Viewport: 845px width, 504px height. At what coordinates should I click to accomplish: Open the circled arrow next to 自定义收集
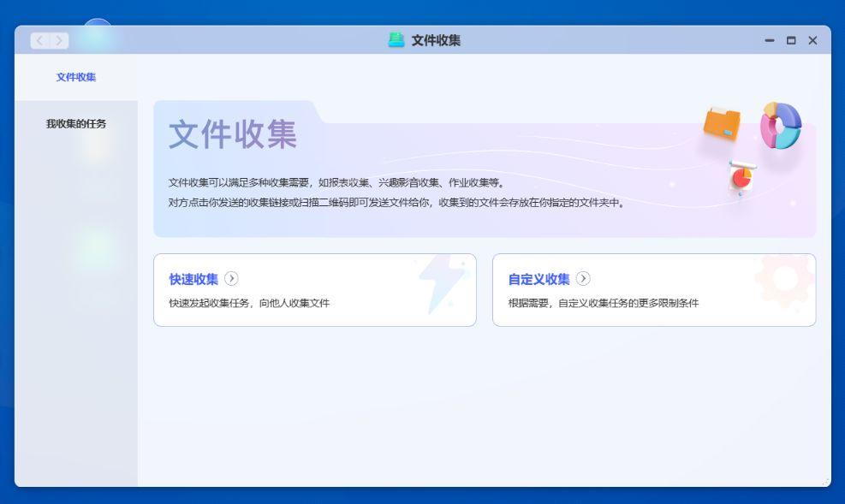[583, 279]
